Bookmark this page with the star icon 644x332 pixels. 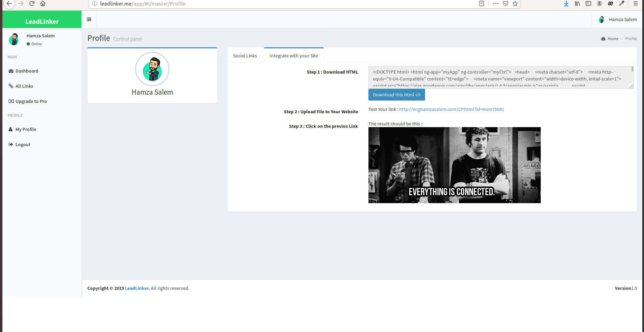pyautogui.click(x=515, y=3)
